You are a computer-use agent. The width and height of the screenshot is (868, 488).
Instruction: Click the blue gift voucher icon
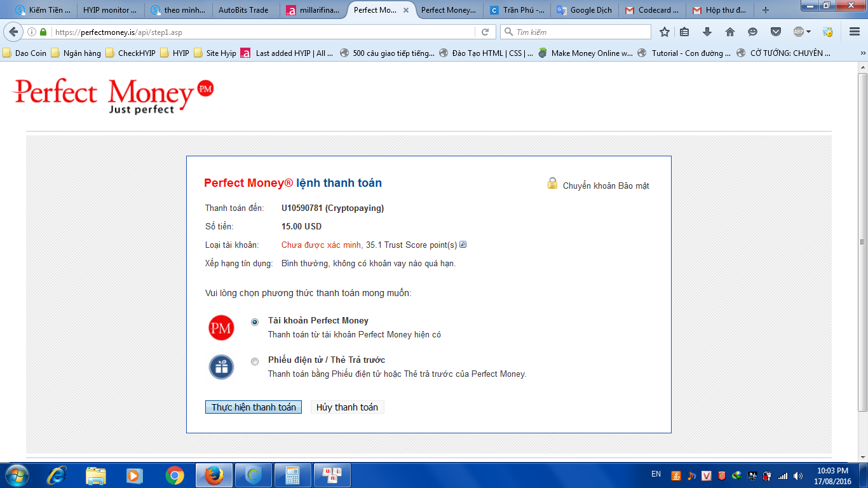[x=221, y=367]
